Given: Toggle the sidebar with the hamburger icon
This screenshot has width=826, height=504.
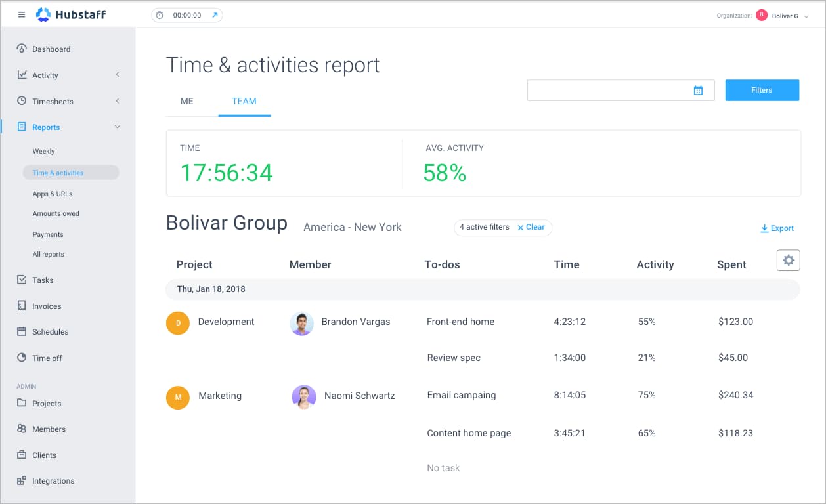Looking at the screenshot, I should [x=21, y=14].
